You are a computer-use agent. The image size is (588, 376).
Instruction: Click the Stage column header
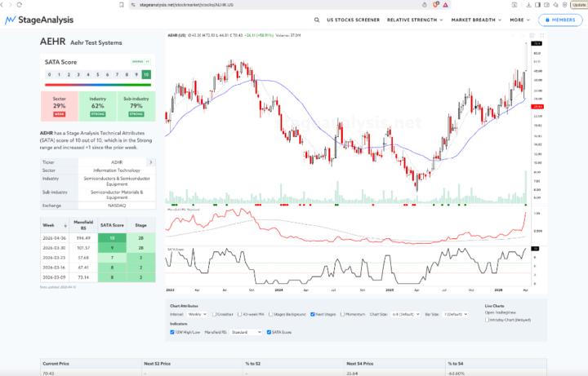pos(140,225)
